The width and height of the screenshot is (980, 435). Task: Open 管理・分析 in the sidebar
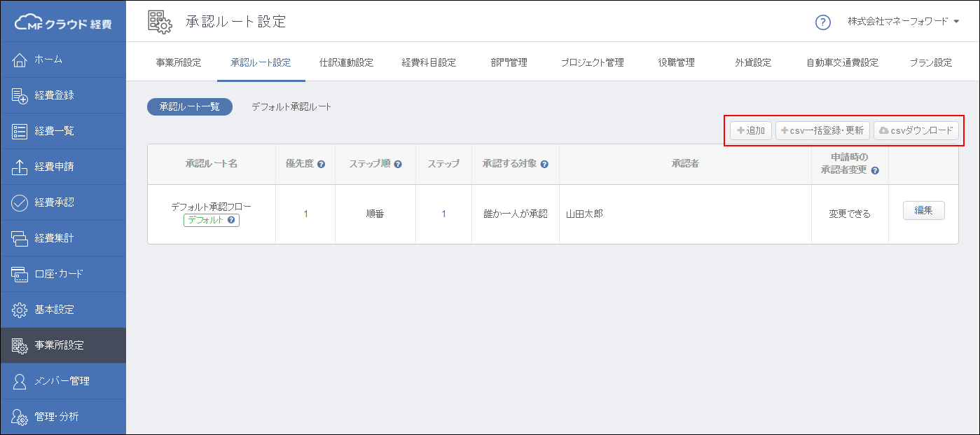[x=63, y=417]
